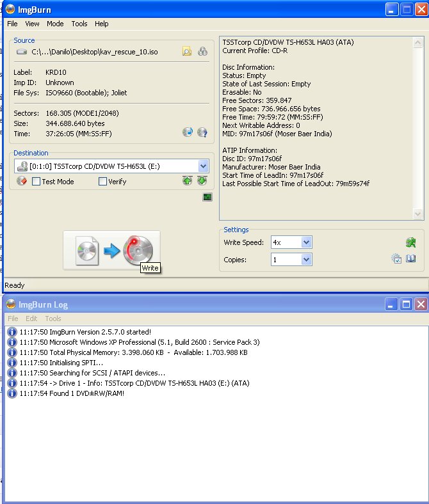The width and height of the screenshot is (429, 504).
Task: Open the create CUE file binoculars icon
Action: 202,51
